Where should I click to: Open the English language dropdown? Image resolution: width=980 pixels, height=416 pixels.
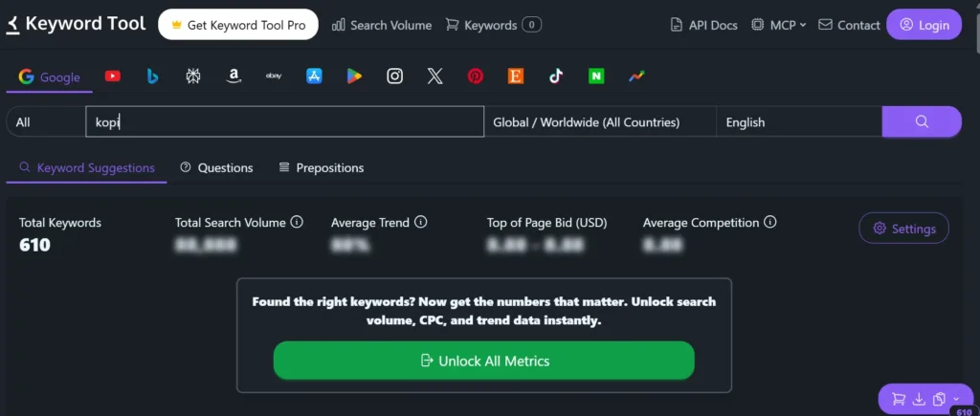(x=799, y=122)
